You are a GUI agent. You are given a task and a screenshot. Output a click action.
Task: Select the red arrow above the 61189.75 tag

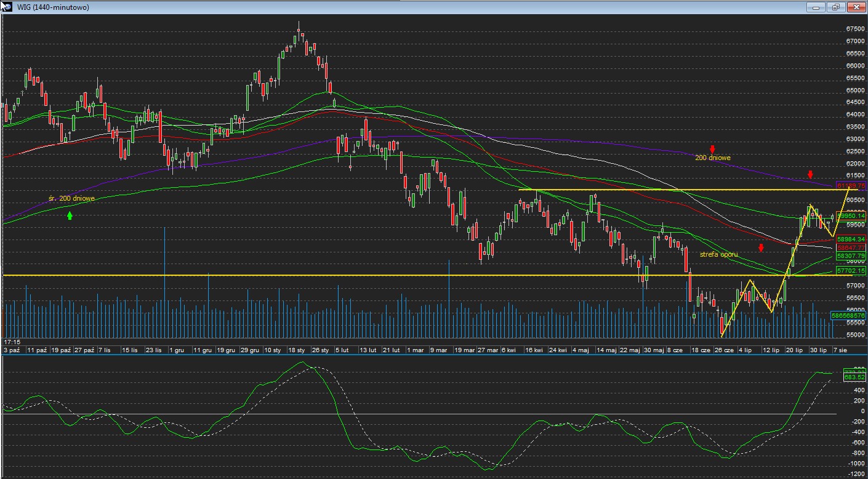(810, 174)
